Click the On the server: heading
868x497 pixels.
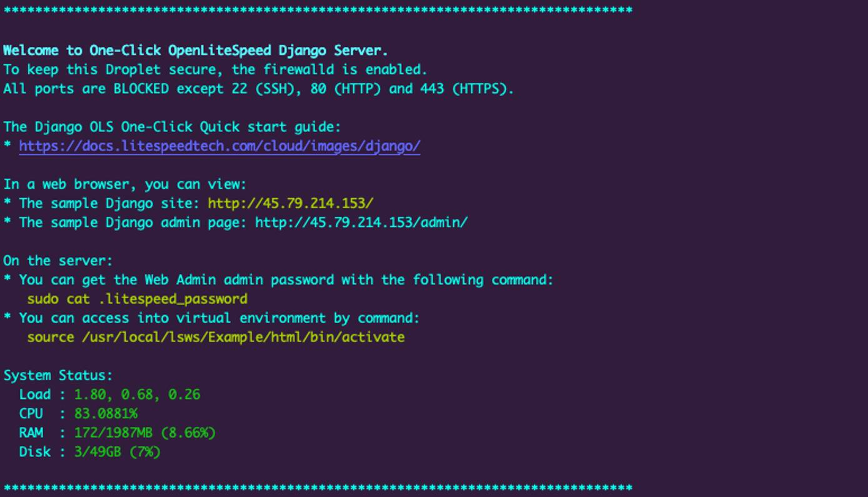pyautogui.click(x=58, y=261)
